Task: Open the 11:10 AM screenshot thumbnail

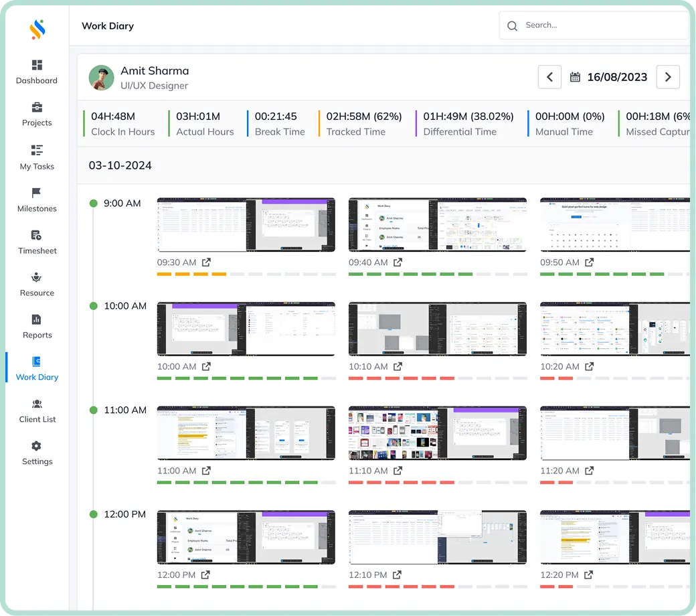Action: (438, 433)
